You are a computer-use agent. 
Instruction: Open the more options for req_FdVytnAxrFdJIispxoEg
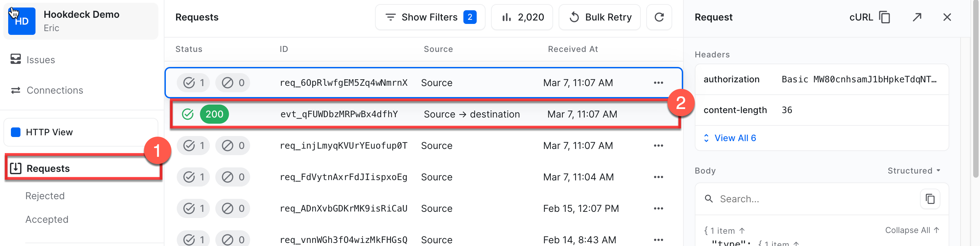tap(658, 177)
